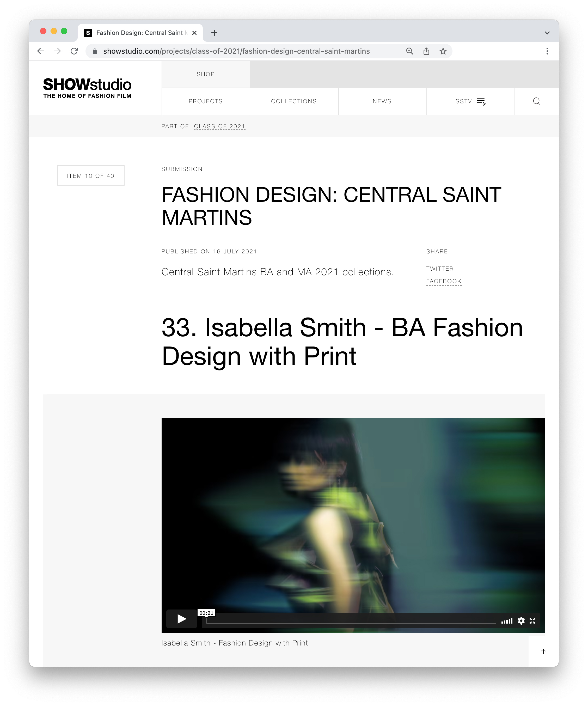Seek along the video progress bar
Image resolution: width=588 pixels, height=719 pixels.
click(351, 621)
